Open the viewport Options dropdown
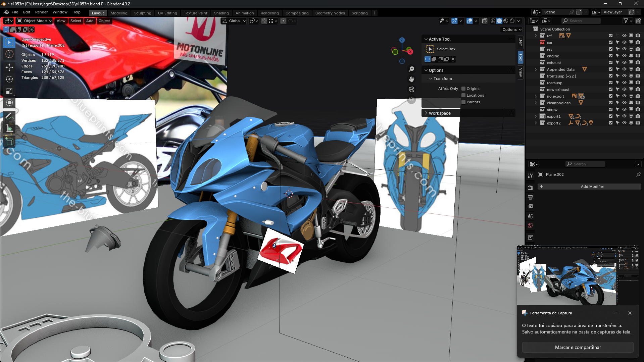 pyautogui.click(x=512, y=30)
